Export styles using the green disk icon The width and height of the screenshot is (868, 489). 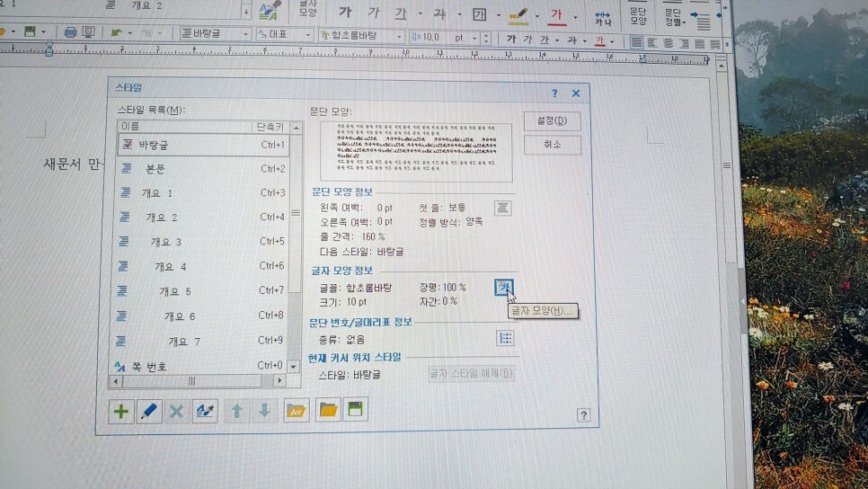point(356,409)
